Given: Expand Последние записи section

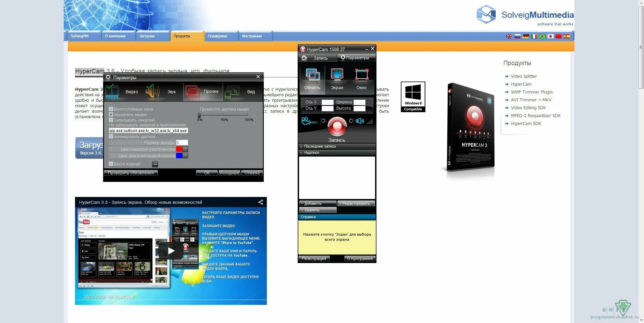Looking at the screenshot, I should pos(337,146).
